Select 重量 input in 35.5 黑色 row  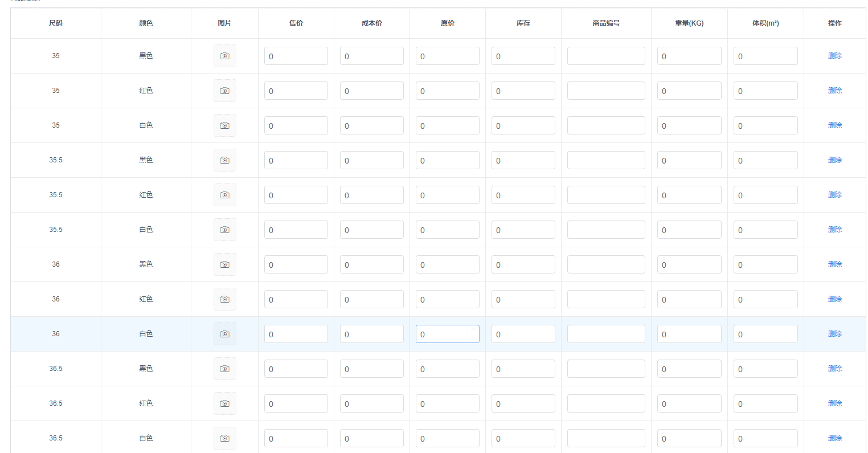[689, 160]
